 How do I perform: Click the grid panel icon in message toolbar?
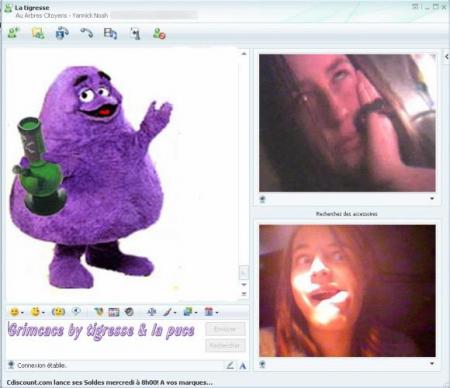click(113, 312)
